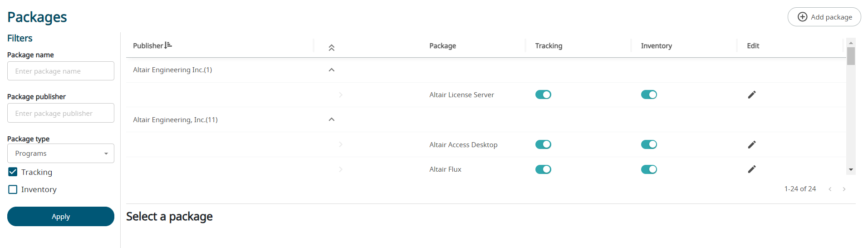The width and height of the screenshot is (868, 248).
Task: Uncheck the Tracking filter checkbox
Action: [x=13, y=172]
